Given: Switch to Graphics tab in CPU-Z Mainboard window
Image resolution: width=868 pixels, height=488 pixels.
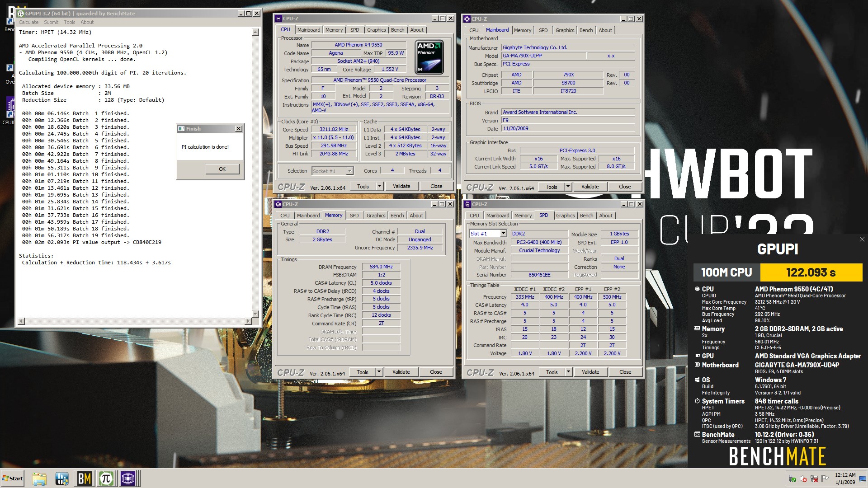Looking at the screenshot, I should (x=565, y=30).
